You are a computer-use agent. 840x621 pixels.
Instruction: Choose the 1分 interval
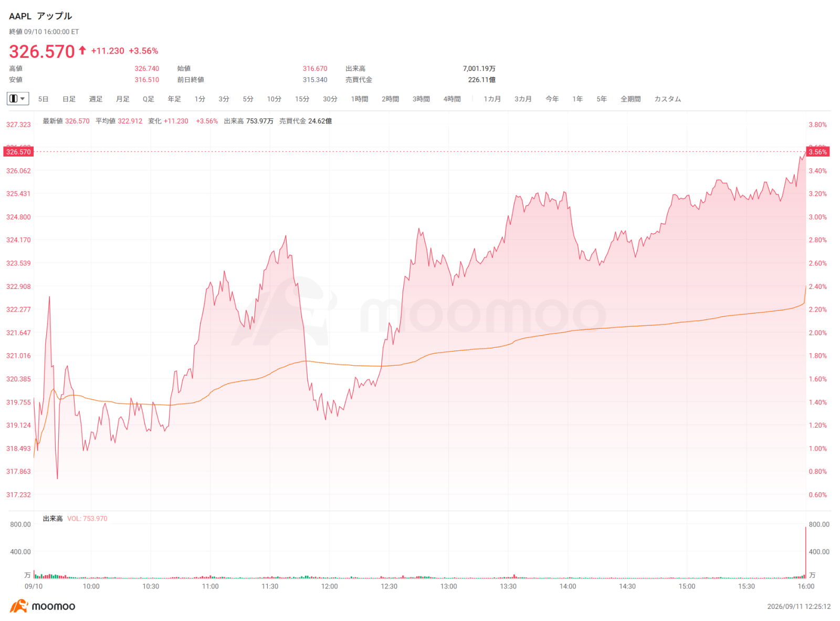click(x=200, y=99)
